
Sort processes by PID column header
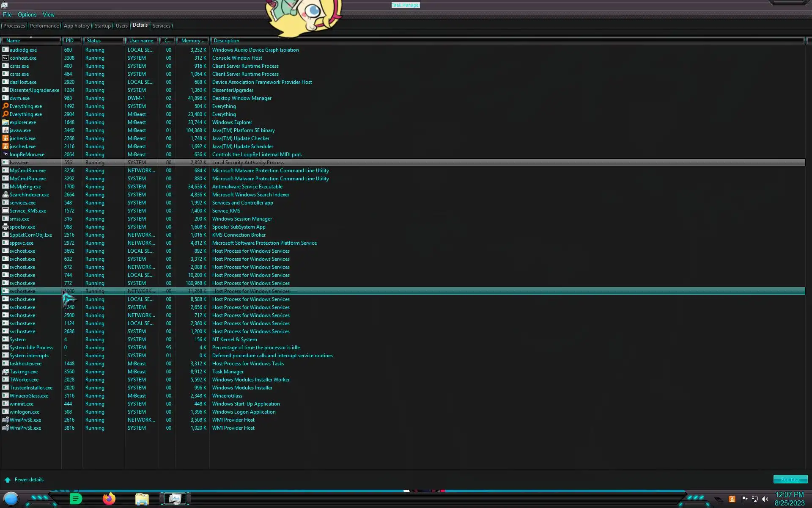click(70, 41)
